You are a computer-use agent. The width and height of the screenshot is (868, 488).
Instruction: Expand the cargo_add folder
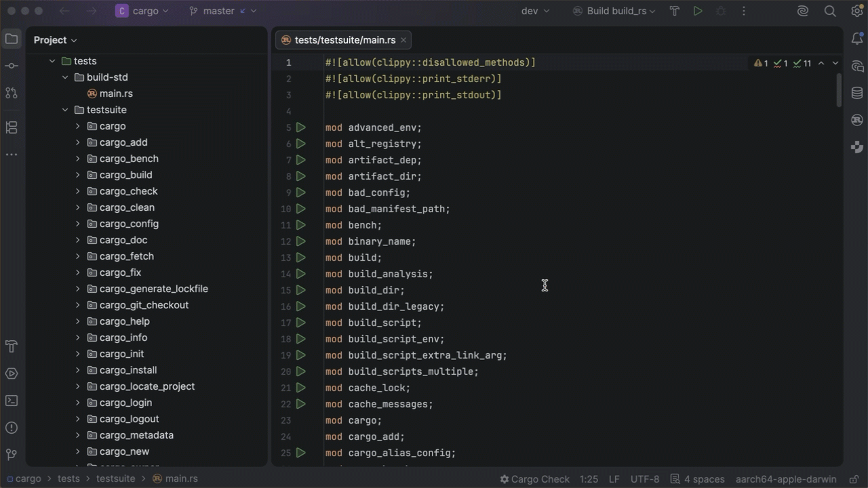click(78, 142)
